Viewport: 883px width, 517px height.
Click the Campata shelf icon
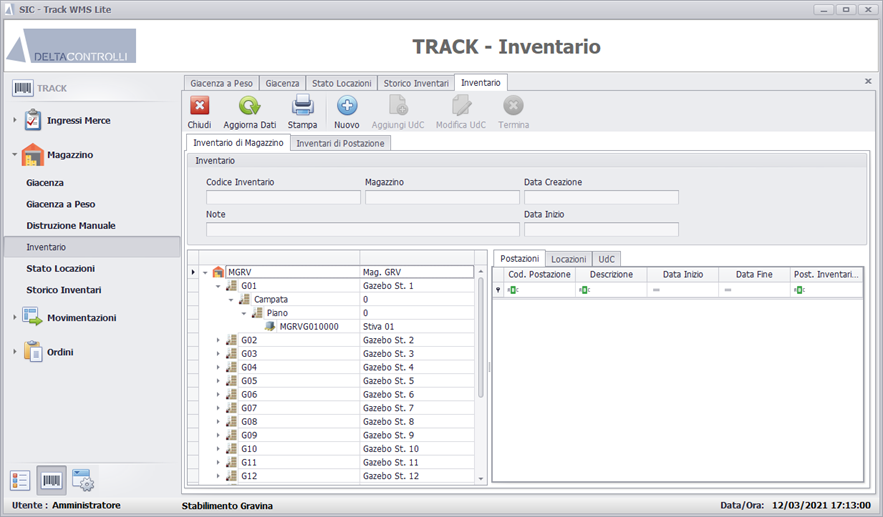coord(244,299)
